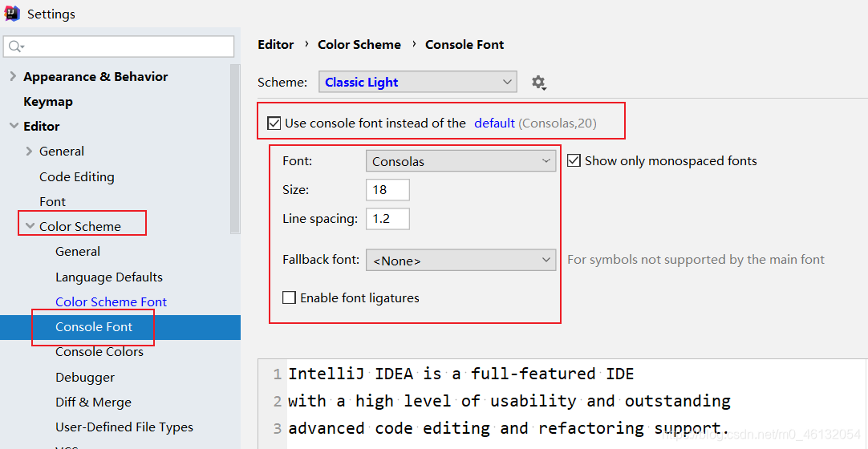The width and height of the screenshot is (868, 449).
Task: Open Console Colors page
Action: [99, 352]
